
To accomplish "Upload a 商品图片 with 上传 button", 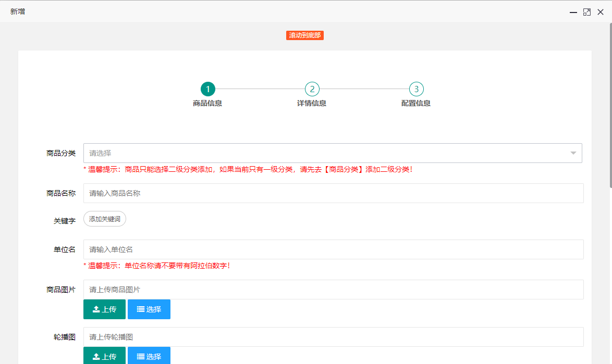I will point(104,309).
